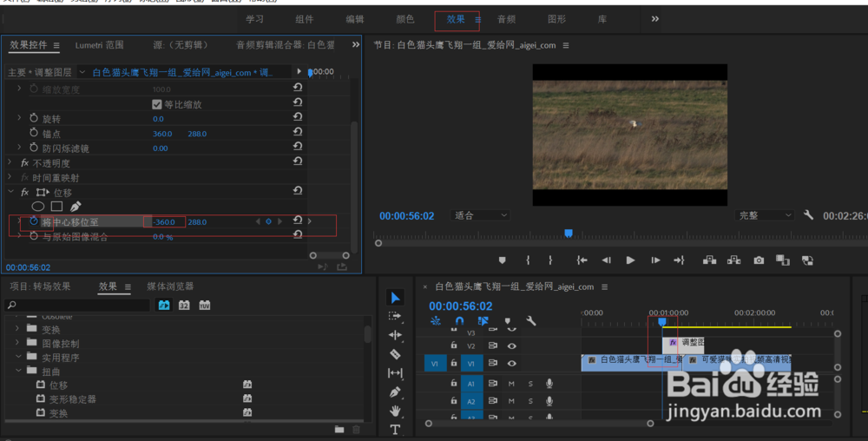Expand the 变换 effects folder
The width and height of the screenshot is (868, 441).
click(x=17, y=329)
